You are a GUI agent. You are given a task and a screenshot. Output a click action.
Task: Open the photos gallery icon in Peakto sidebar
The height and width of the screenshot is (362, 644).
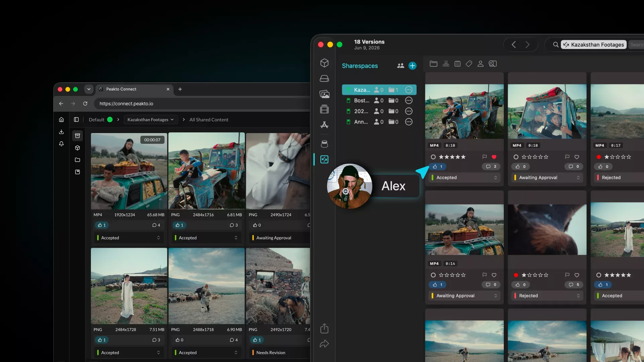pos(324,94)
